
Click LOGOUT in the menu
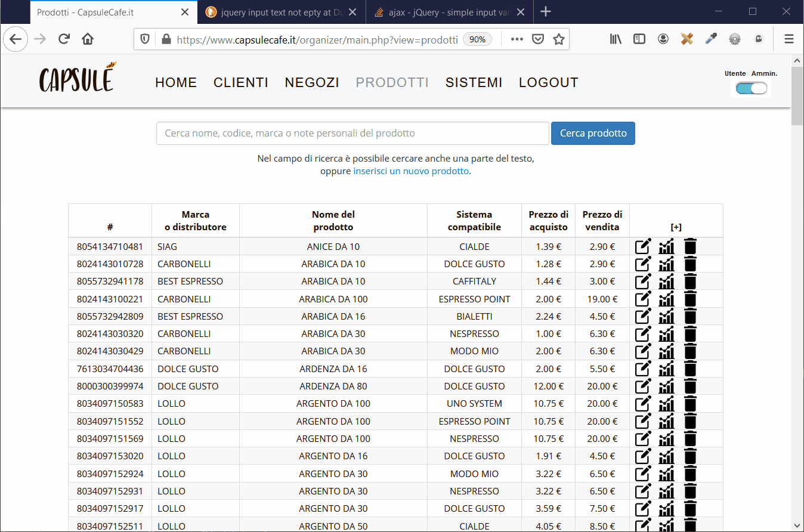tap(549, 83)
